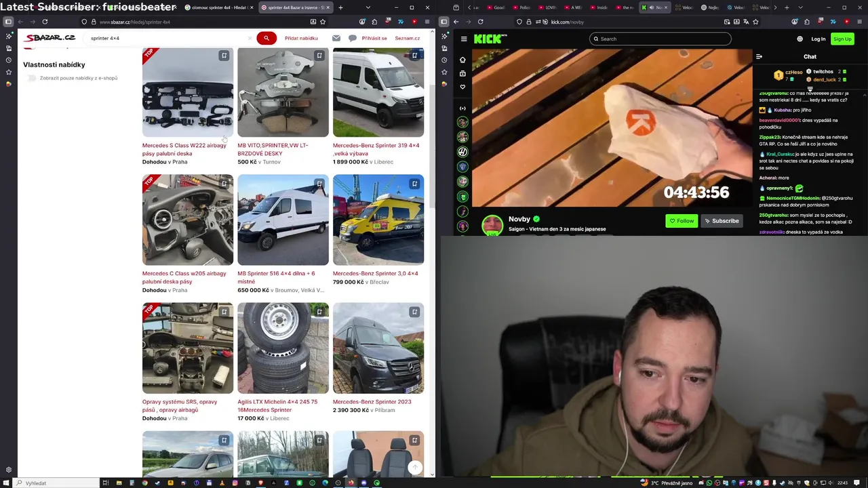
Task: Click 'Vlastnosti nabídky' heading
Action: coord(54,64)
